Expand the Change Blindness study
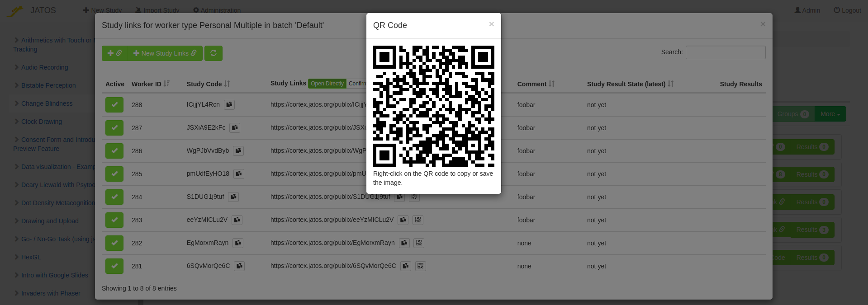868x305 pixels. pyautogui.click(x=17, y=103)
